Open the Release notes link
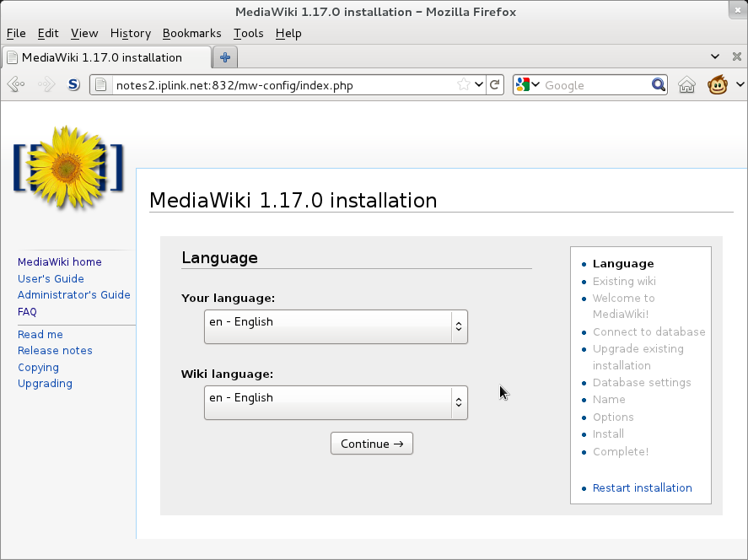Image resolution: width=748 pixels, height=560 pixels. [x=55, y=351]
